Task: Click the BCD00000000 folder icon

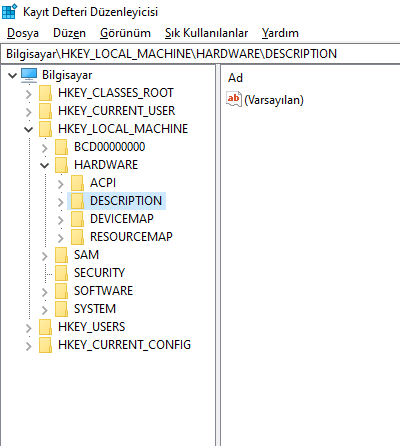Action: [61, 147]
